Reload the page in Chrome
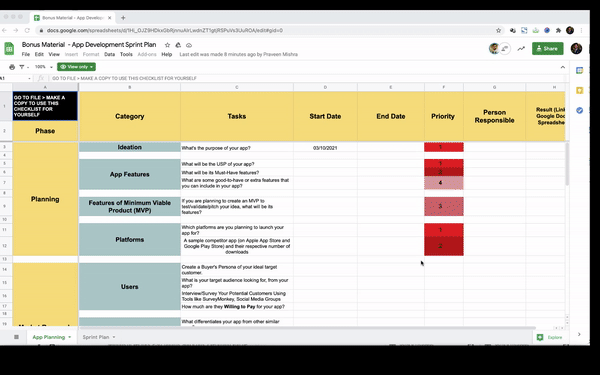 27,30
